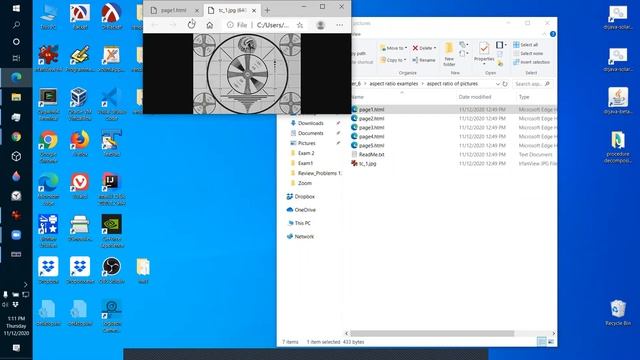Open Task View on taskbar
This screenshot has width=640, height=360.
click(16, 58)
